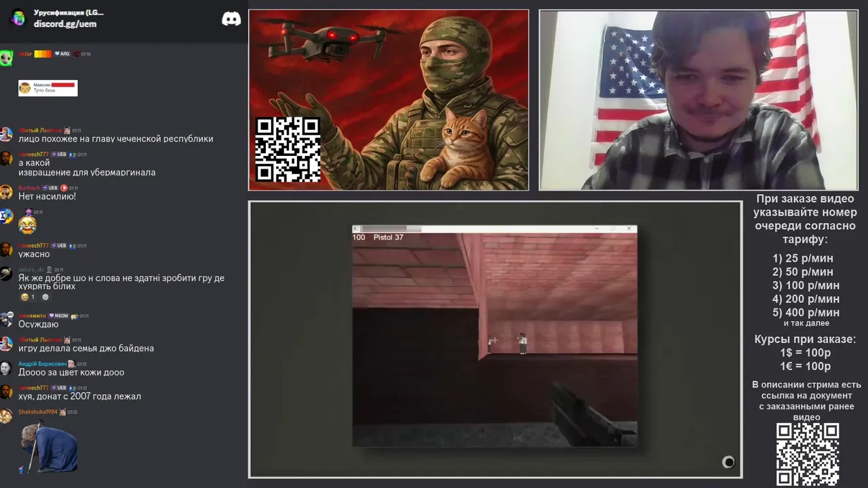Viewport: 868px width, 488px height.
Task: Click the username Андрій Борисович
Action: coord(43,364)
